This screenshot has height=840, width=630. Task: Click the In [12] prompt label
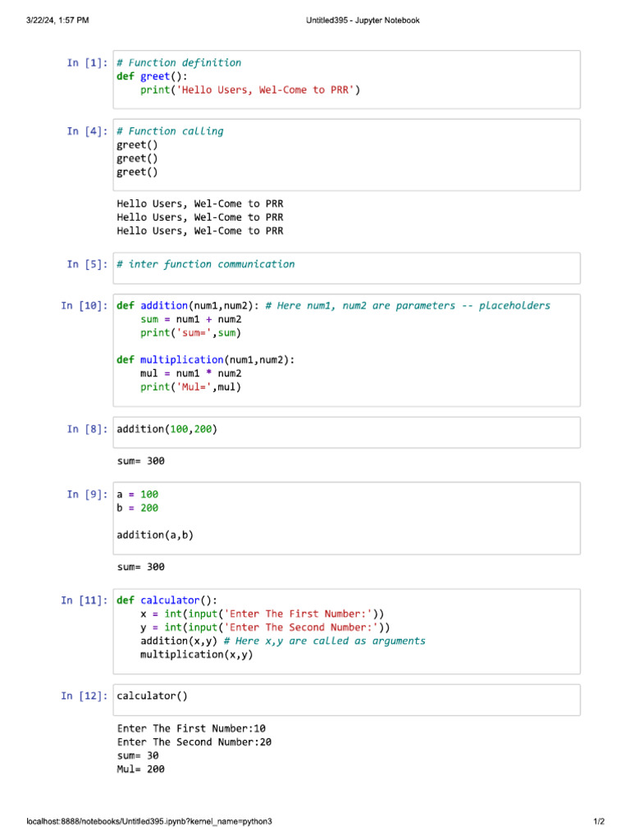pos(84,696)
